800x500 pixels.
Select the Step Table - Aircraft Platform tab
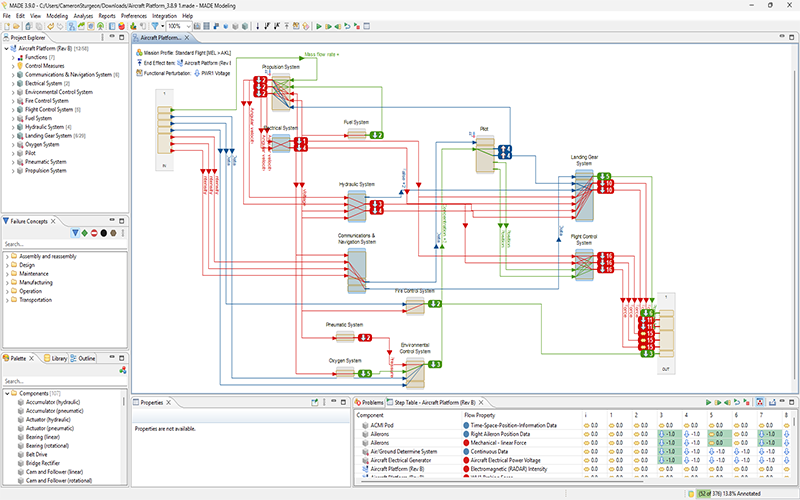435,403
